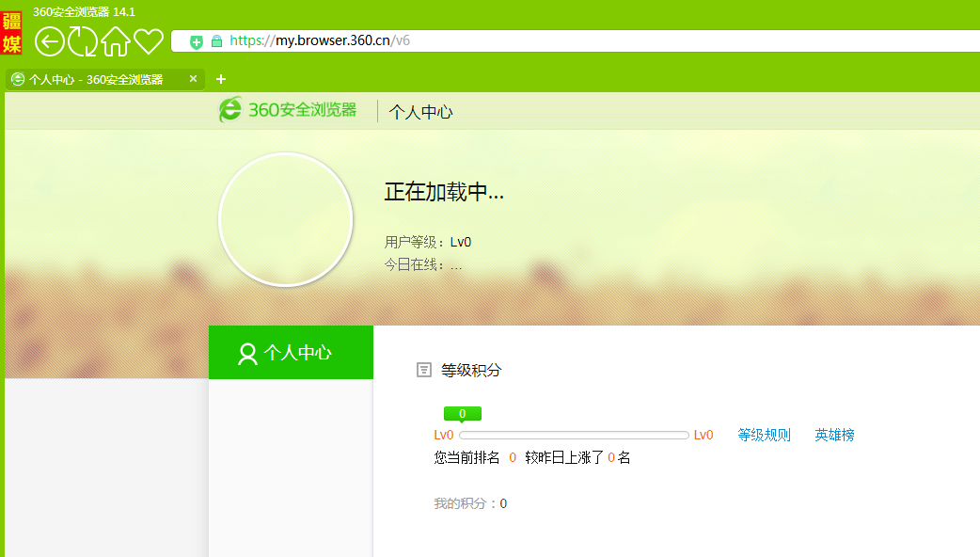Click the 360 browser logo in page header
This screenshot has width=980, height=557.
[288, 110]
